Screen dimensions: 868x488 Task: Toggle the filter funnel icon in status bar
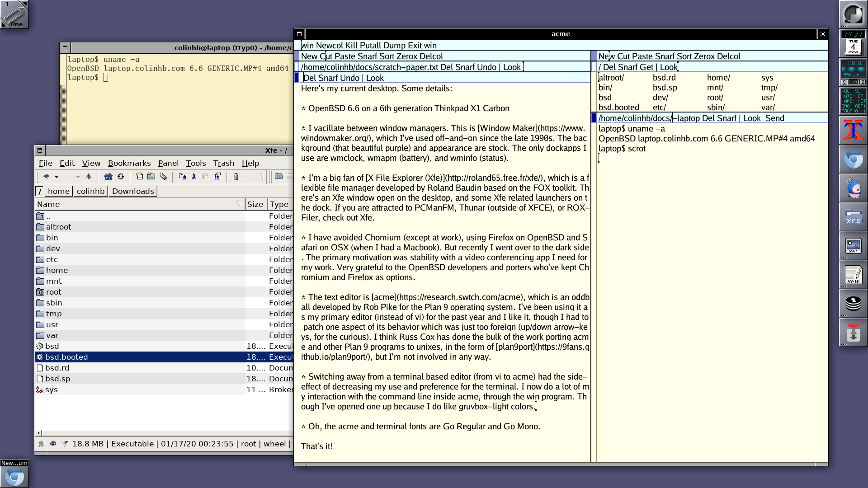65,444
